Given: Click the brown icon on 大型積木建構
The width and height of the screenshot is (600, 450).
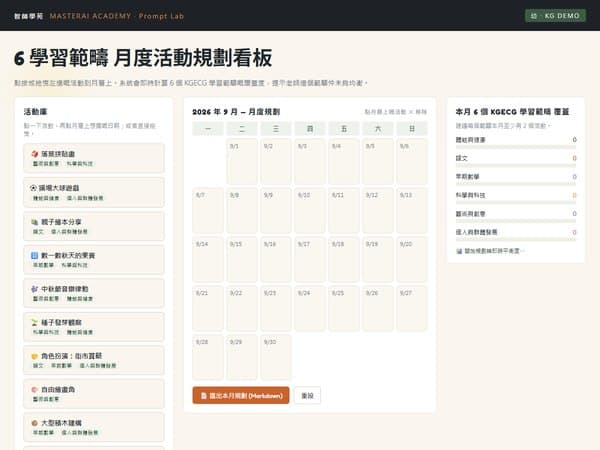Looking at the screenshot, I should 35,423.
